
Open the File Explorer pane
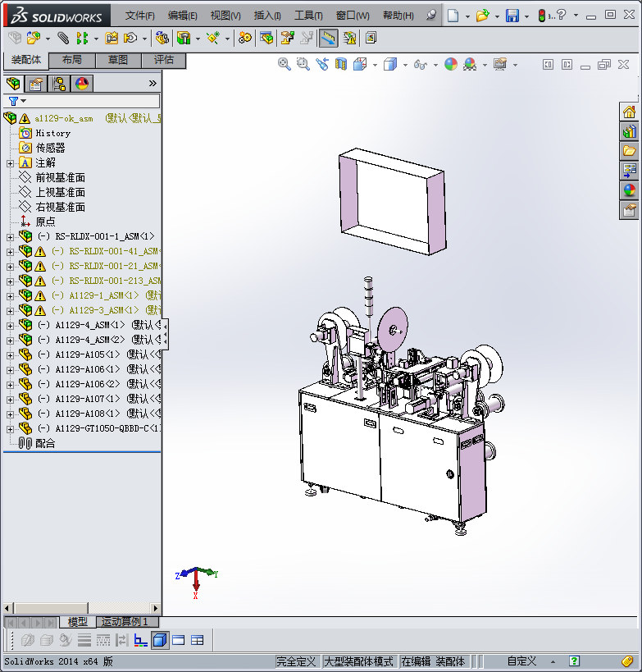[x=629, y=151]
